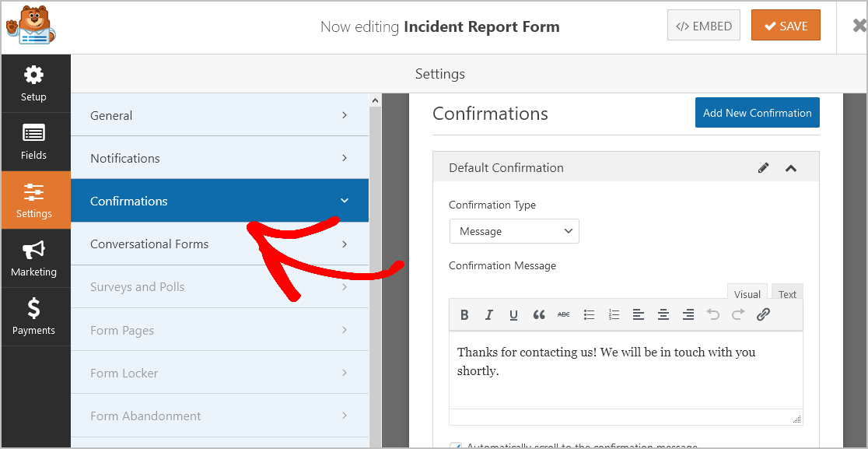Click the redo arrow in editor
The image size is (868, 449).
click(738, 315)
